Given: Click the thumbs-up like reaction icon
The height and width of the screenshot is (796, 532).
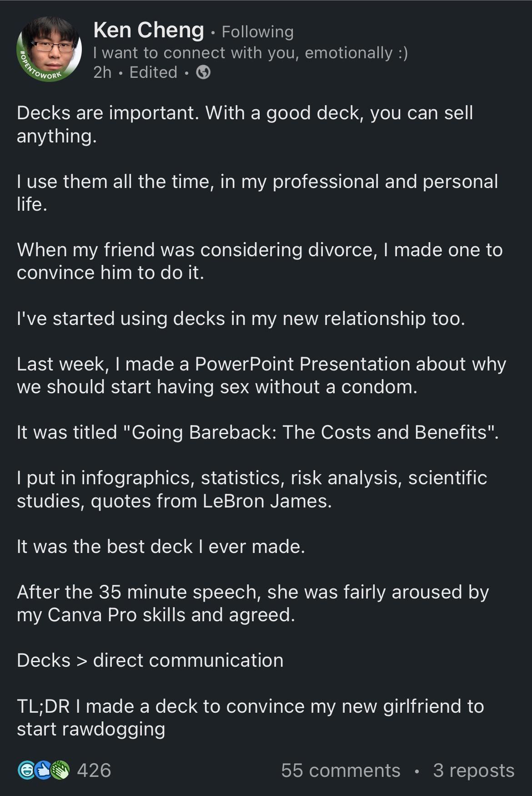Looking at the screenshot, I should 44,770.
